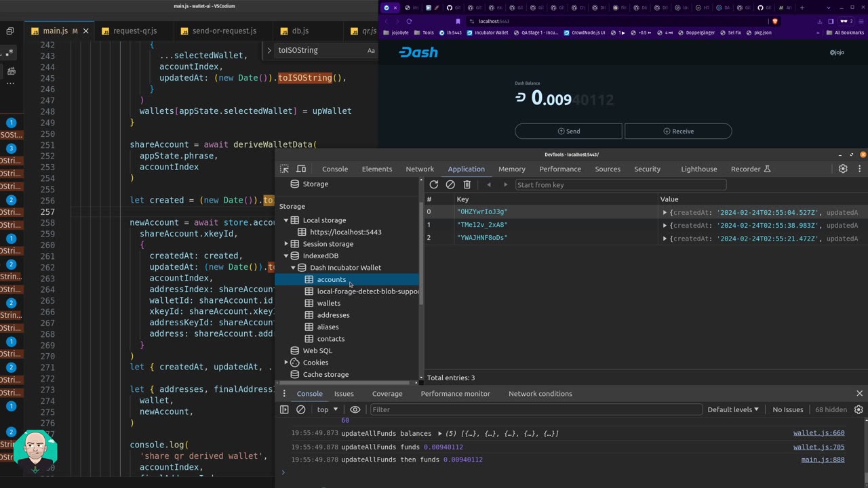Collapse the Local storage tree node
This screenshot has height=488, width=868.
286,220
